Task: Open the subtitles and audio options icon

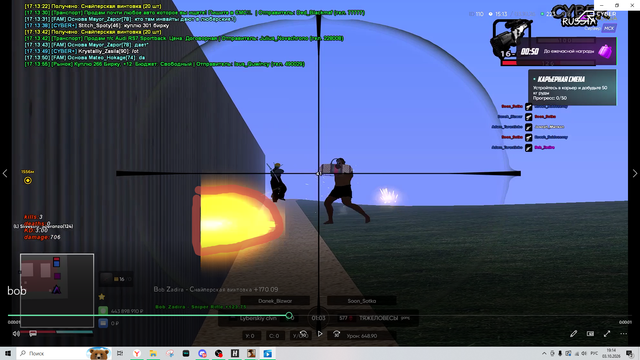Action: 33,334
